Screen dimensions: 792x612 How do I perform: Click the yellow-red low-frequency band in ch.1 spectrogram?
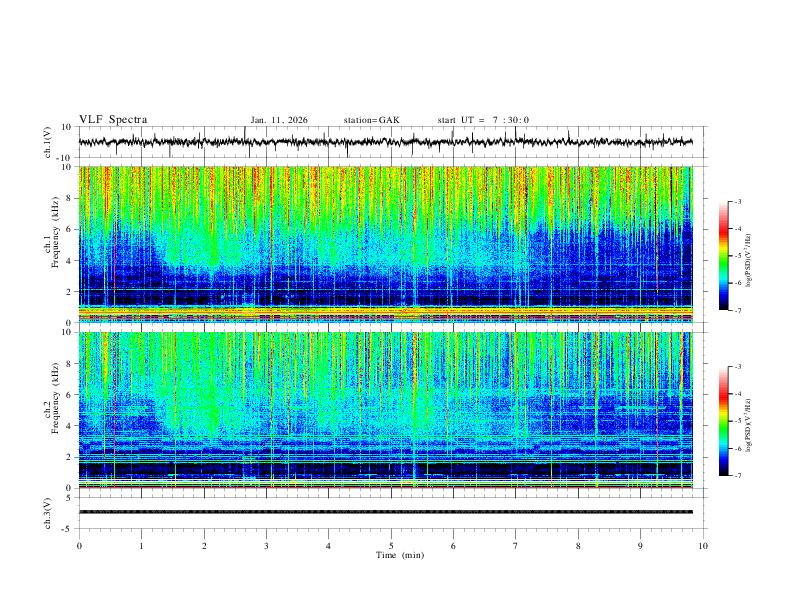[385, 313]
